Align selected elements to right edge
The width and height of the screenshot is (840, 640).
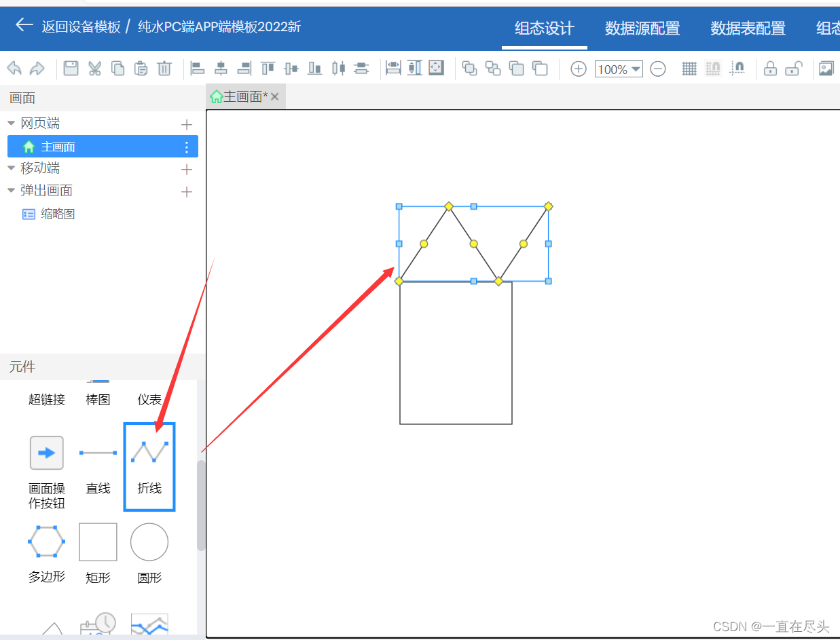[244, 69]
